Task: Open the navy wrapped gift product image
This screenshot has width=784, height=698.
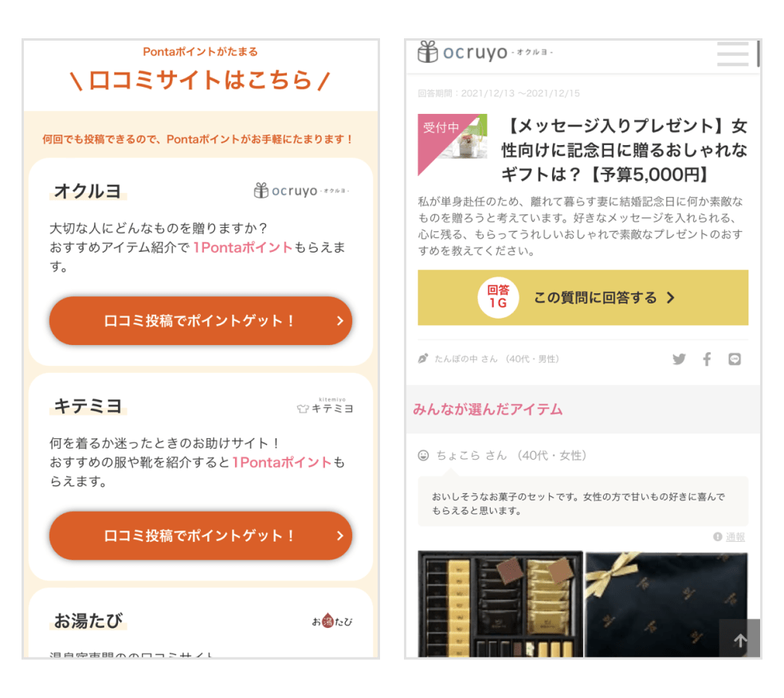Action: [x=667, y=604]
